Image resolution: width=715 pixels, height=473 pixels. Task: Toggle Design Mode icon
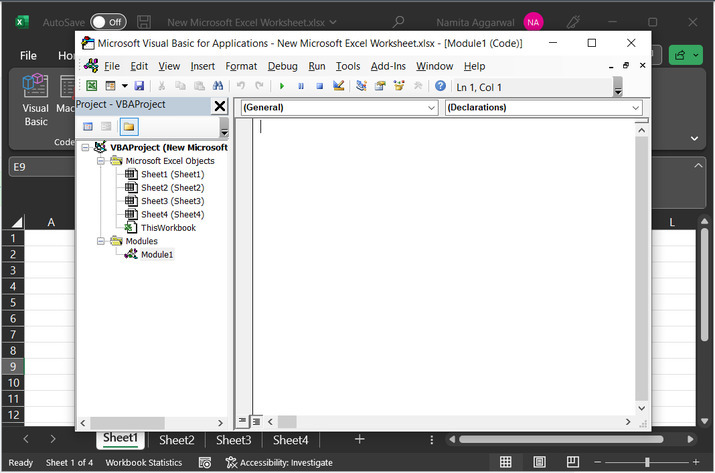[x=338, y=86]
